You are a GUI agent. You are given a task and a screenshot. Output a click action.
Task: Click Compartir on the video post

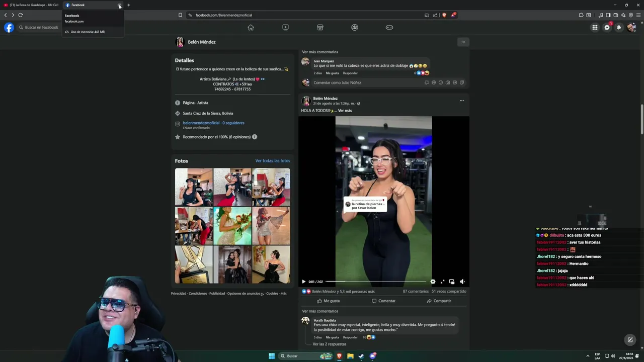439,301
